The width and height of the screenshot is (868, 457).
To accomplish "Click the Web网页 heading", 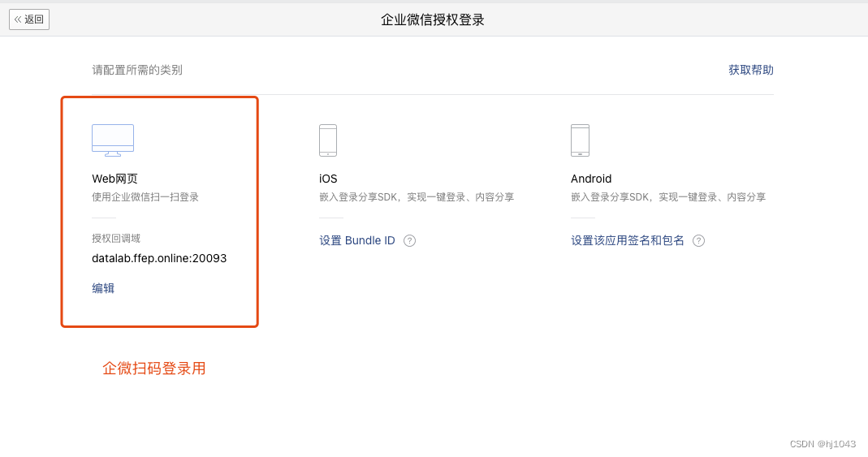I will pos(114,179).
